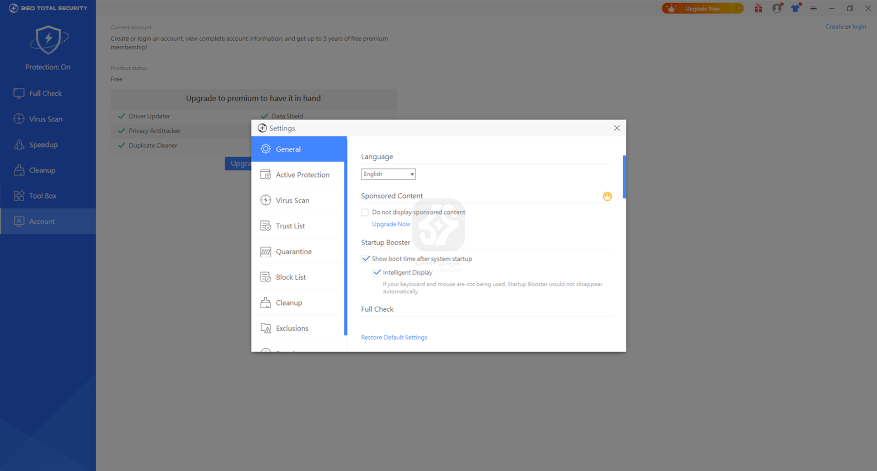Viewport: 877px width, 471px height.
Task: Select Account in main sidebar
Action: tap(48, 222)
